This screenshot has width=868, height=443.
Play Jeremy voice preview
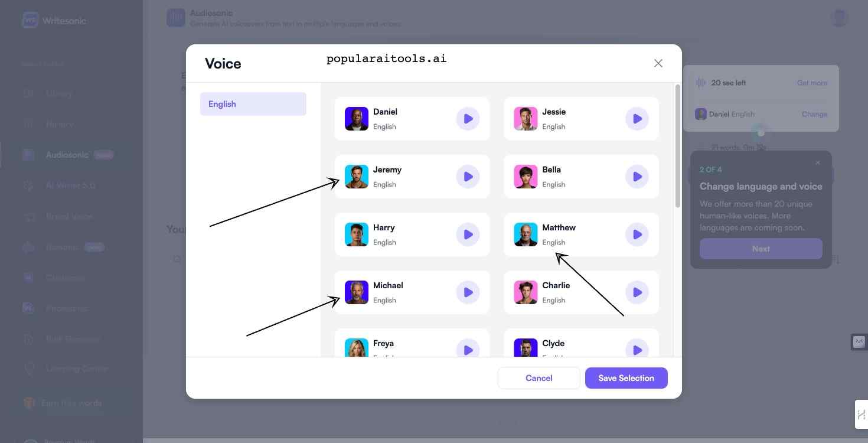coord(468,177)
